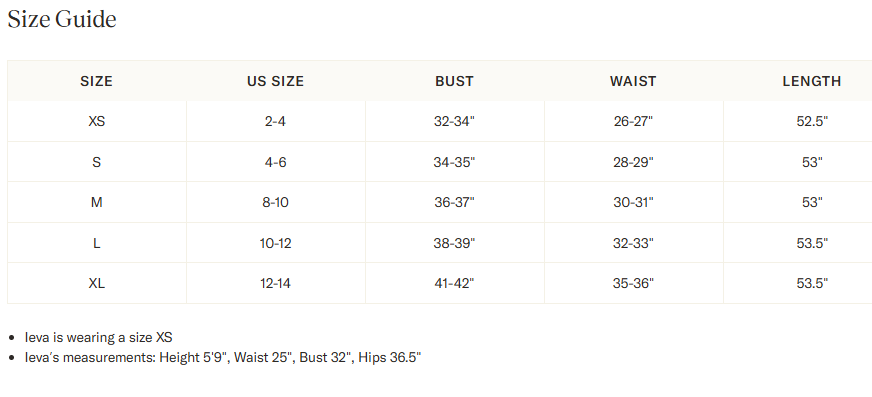Image resolution: width=872 pixels, height=397 pixels.
Task: Click the 52.5" length cell
Action: pos(812,121)
